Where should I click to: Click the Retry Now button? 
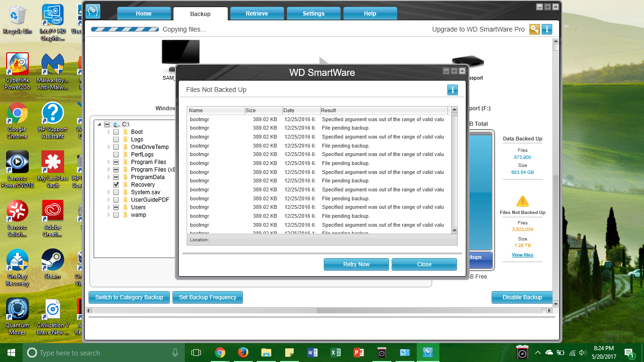356,264
